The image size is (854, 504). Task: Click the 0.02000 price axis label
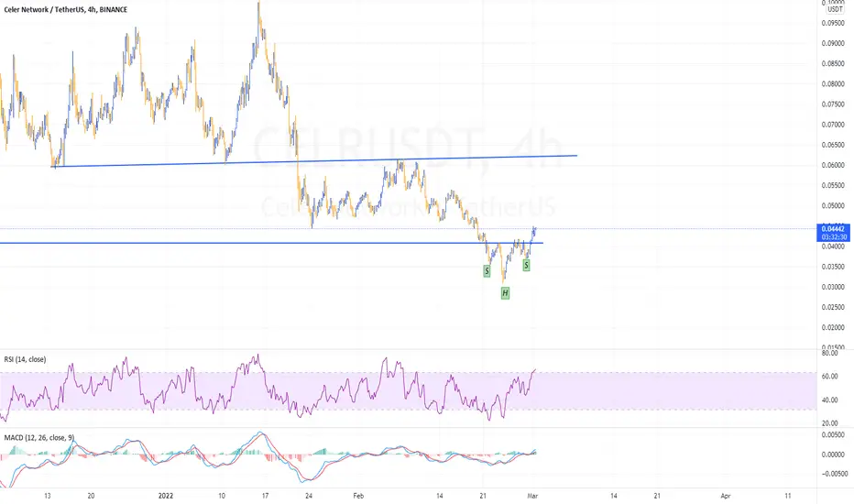click(x=833, y=327)
